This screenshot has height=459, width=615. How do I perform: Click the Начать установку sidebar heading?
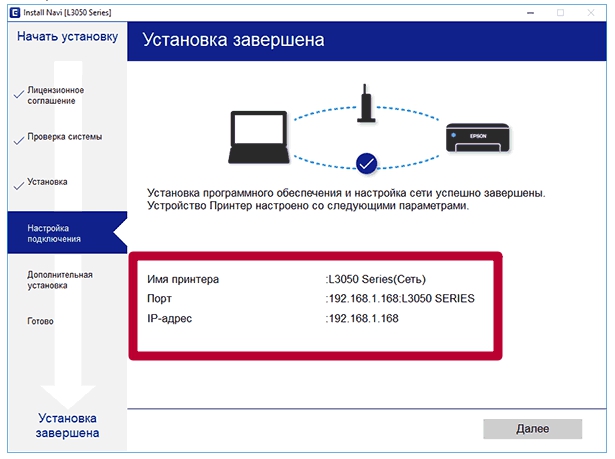(67, 36)
